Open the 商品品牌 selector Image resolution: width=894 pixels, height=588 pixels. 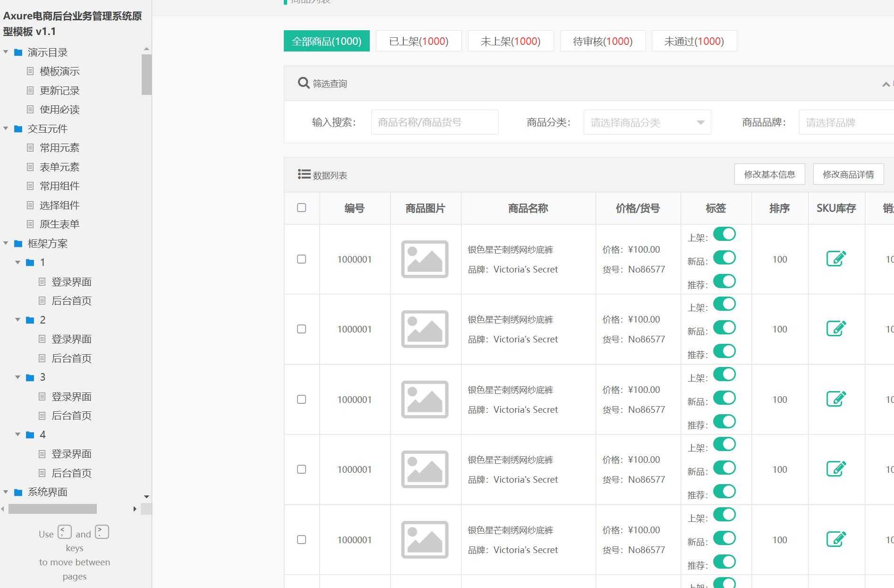coord(845,122)
